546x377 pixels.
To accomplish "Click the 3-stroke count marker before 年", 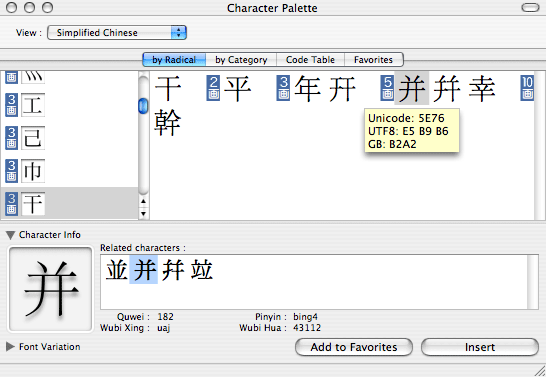I will (283, 88).
